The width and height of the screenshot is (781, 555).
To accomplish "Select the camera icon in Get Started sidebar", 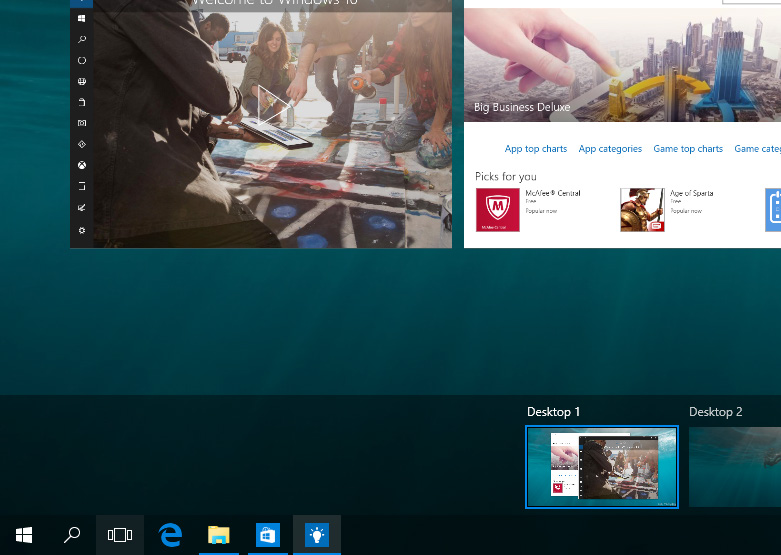I will point(82,123).
